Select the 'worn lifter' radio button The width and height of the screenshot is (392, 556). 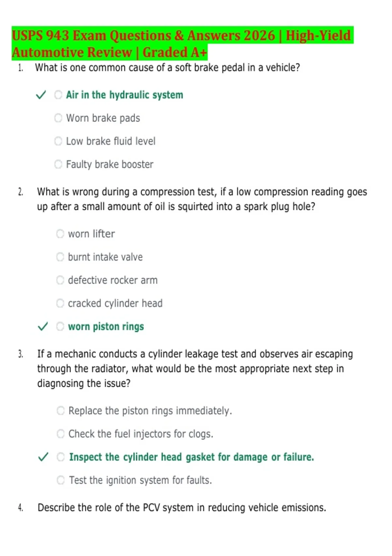point(60,234)
